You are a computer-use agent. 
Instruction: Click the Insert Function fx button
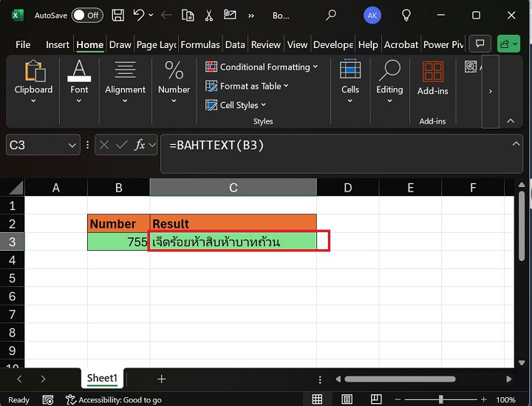(140, 146)
